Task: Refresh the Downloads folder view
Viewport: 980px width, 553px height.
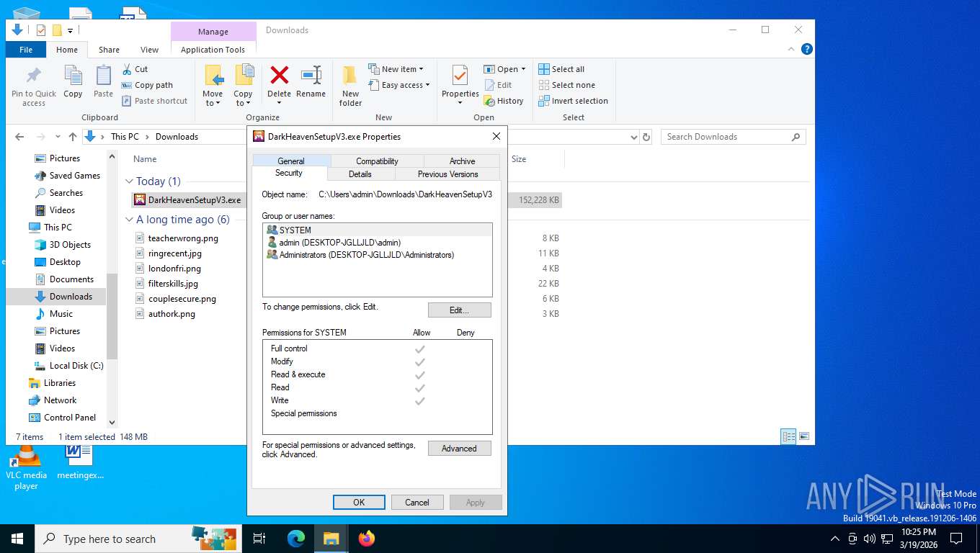Action: point(646,137)
